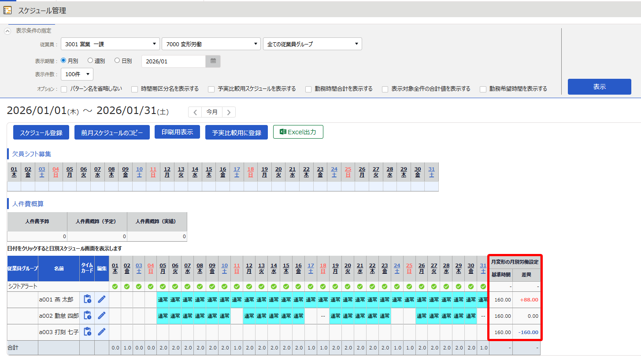The height and width of the screenshot is (364, 641).
Task: Open day 01 木 in schedule table header
Action: tap(115, 268)
